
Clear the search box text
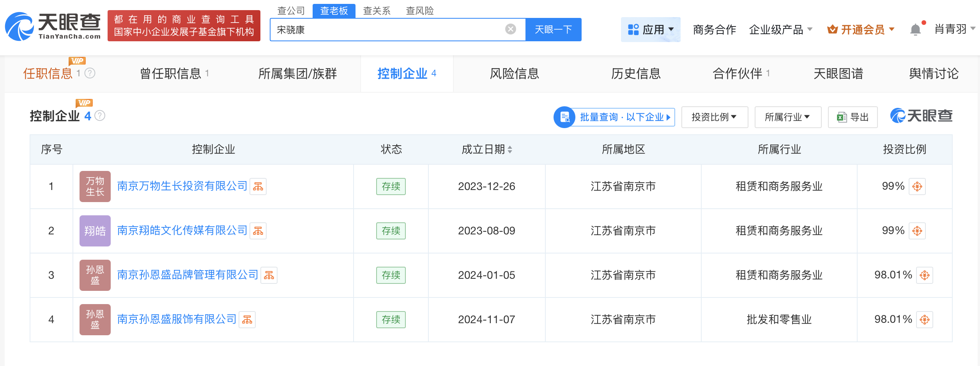point(510,29)
